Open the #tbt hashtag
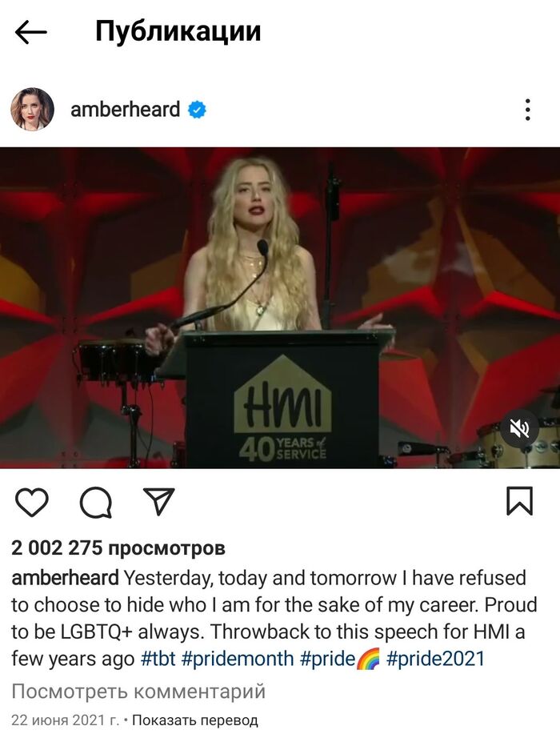560x742 pixels. [158, 659]
